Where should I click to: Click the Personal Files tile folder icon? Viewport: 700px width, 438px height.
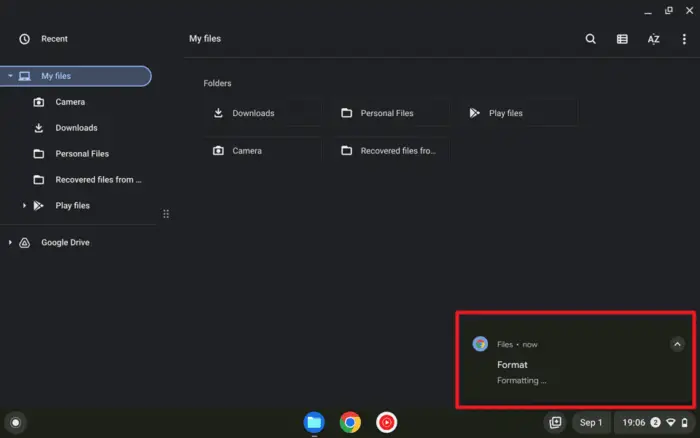tap(346, 113)
